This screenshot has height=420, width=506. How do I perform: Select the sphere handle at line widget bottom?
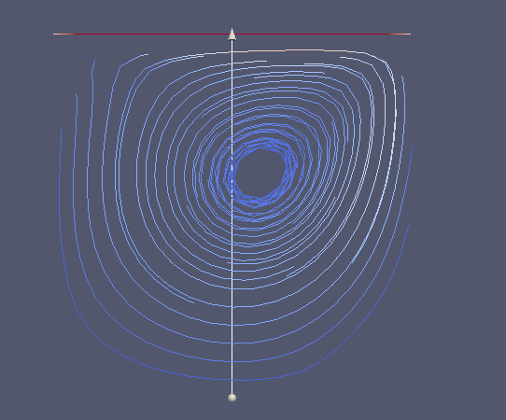pyautogui.click(x=232, y=398)
